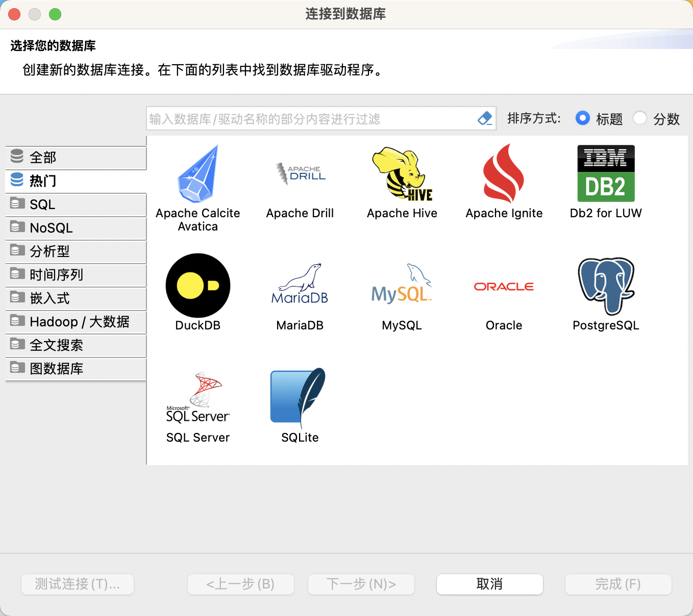The width and height of the screenshot is (693, 616).
Task: Open the 全部 category tab
Action: pyautogui.click(x=76, y=158)
